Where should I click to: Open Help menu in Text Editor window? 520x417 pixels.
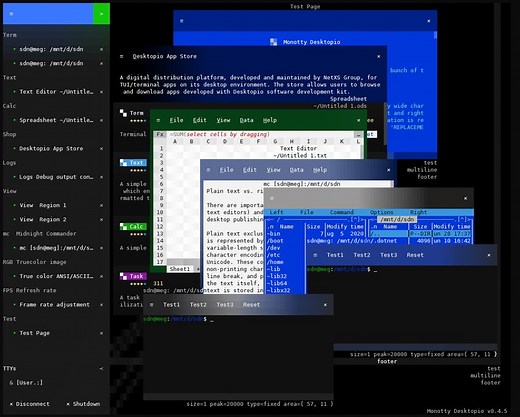pos(320,170)
